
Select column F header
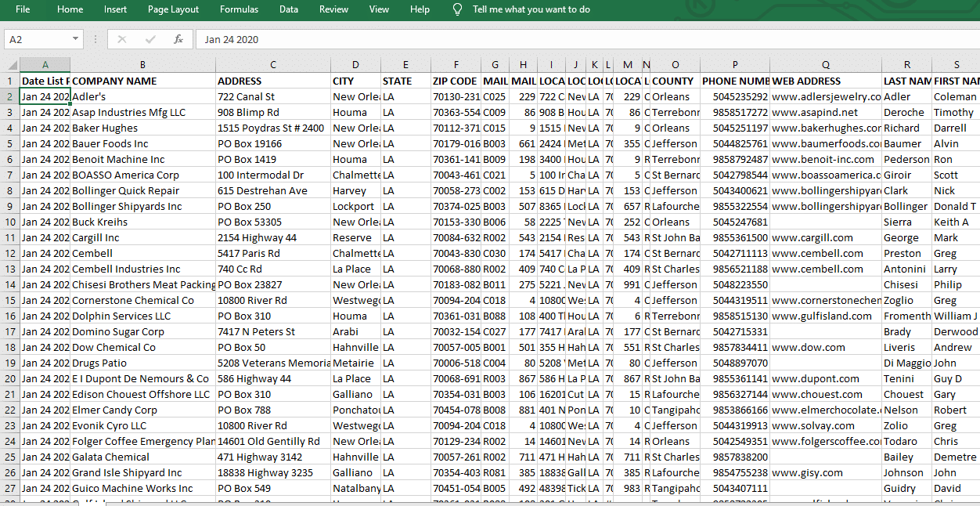[456, 65]
